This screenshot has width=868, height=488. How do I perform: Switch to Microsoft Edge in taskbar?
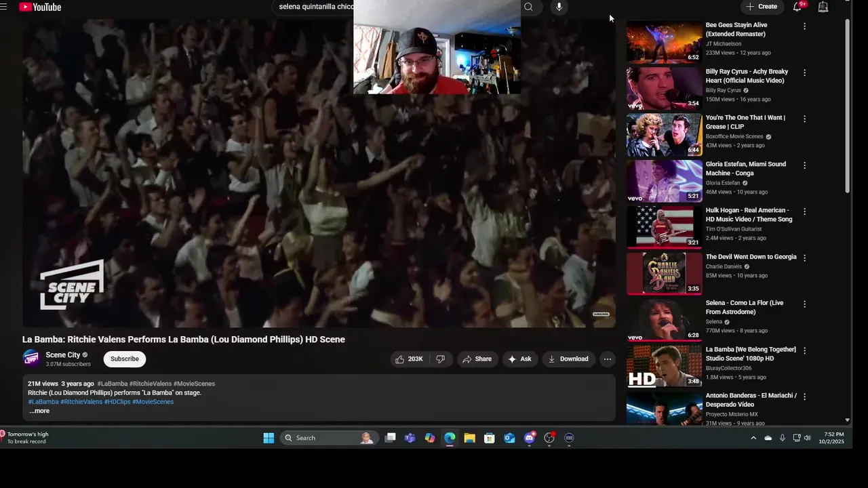coord(450,438)
